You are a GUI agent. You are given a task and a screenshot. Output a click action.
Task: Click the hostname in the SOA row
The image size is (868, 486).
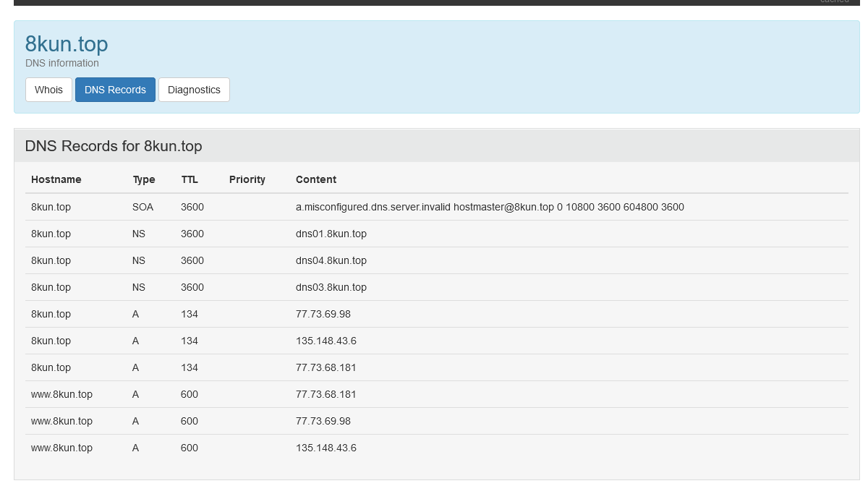coord(51,207)
